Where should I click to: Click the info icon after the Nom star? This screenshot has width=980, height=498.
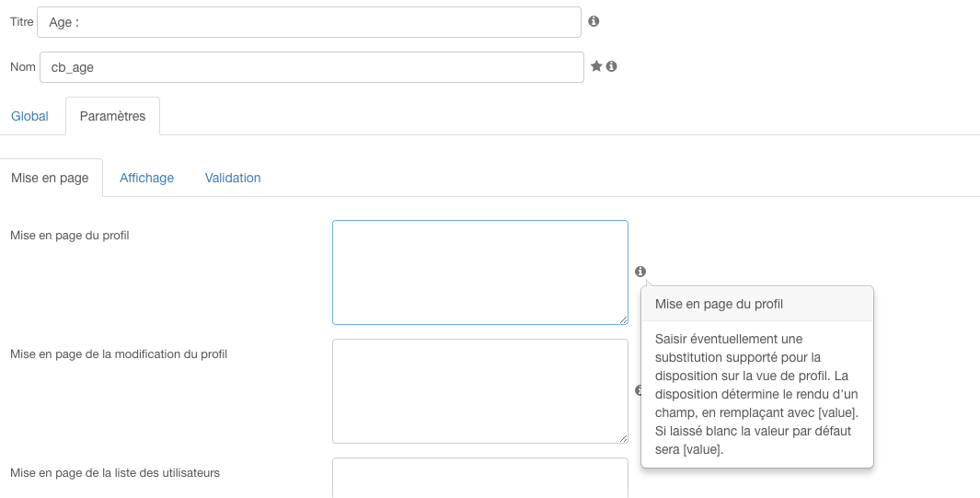[x=611, y=66]
